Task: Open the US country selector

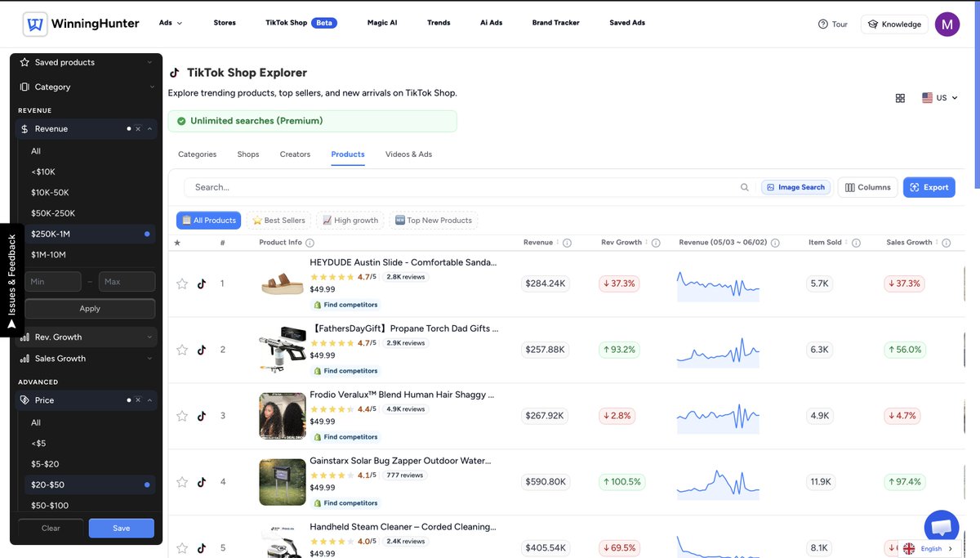Action: (939, 98)
